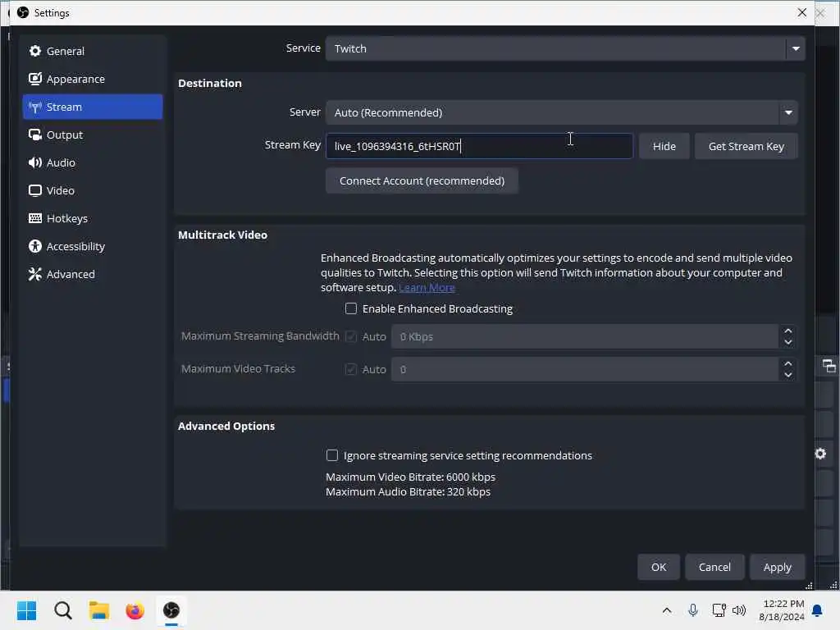Image resolution: width=840 pixels, height=630 pixels.
Task: Click the Get Stream Key button
Action: 746,146
